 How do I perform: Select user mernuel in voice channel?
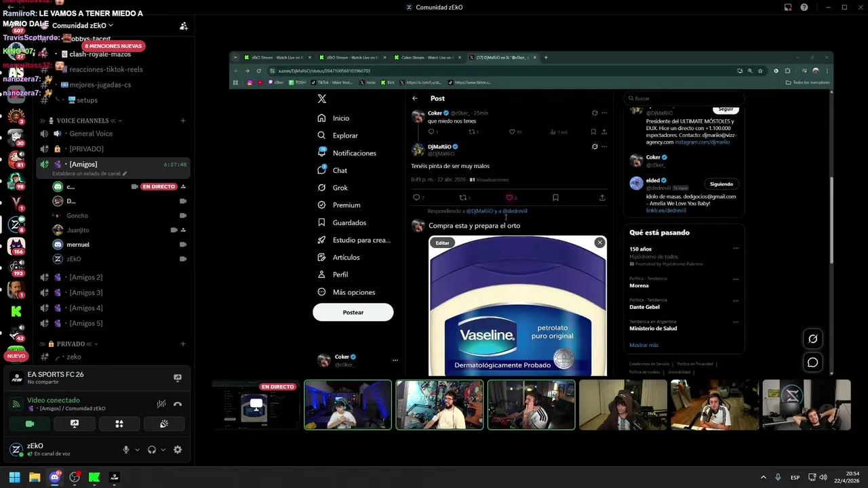tap(78, 245)
